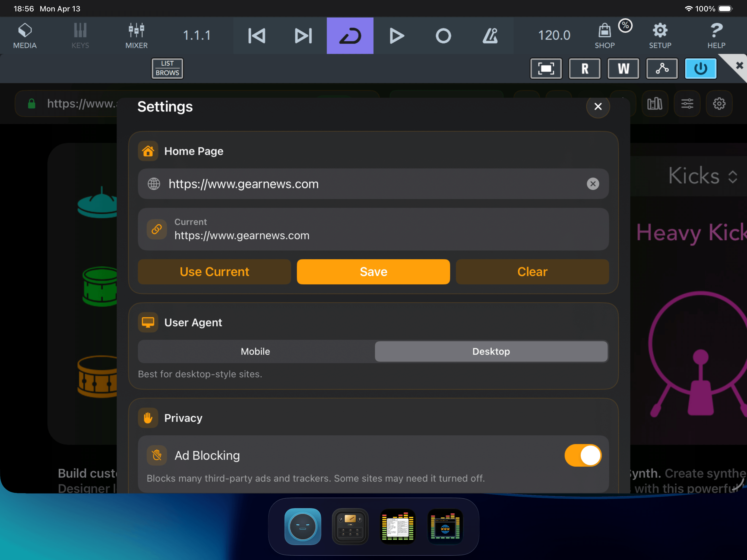The width and height of the screenshot is (747, 560).
Task: Click the tempo value 120.0
Action: click(x=554, y=36)
